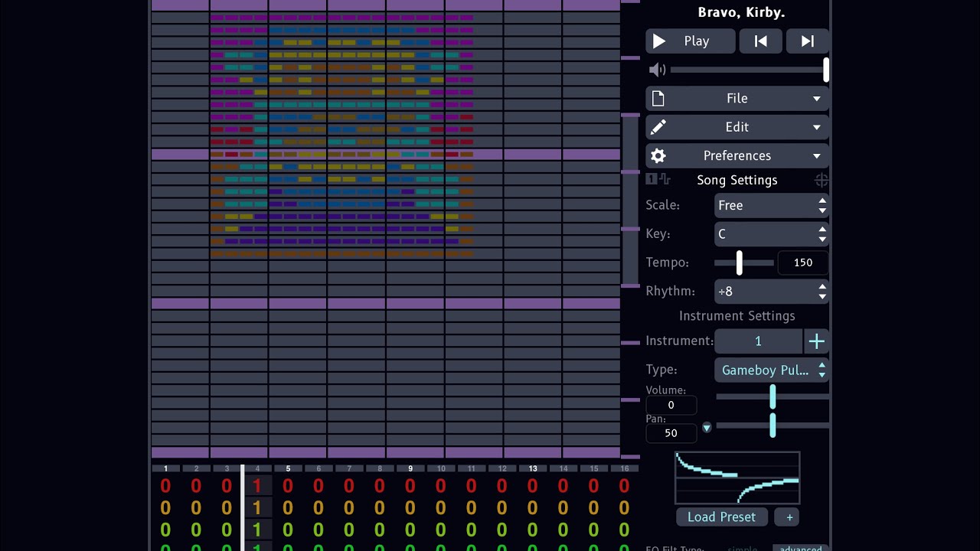This screenshot has height=551, width=980.
Task: Select orange channel pattern cell in bar 8
Action: click(380, 507)
